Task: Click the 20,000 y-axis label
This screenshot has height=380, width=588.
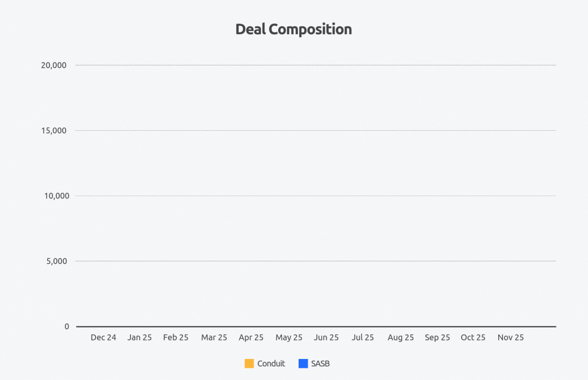Action: tap(54, 65)
